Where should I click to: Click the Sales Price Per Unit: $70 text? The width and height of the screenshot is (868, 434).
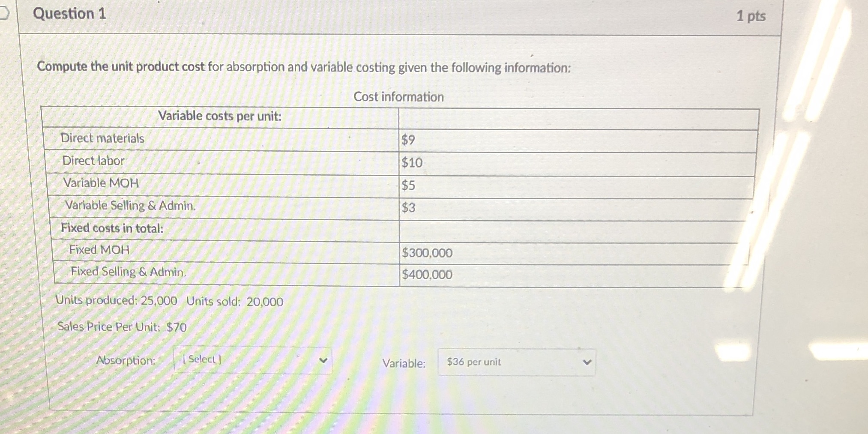tap(121, 327)
